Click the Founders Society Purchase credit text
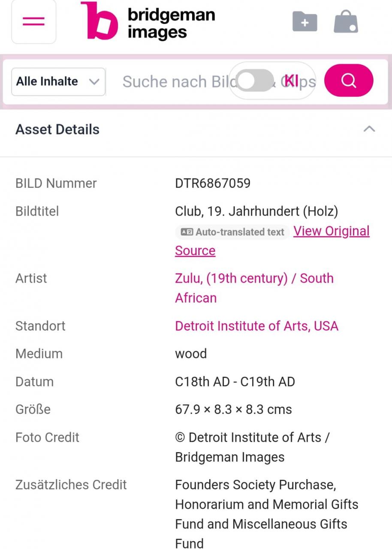Screen dimensions: 392x549 click(x=255, y=485)
